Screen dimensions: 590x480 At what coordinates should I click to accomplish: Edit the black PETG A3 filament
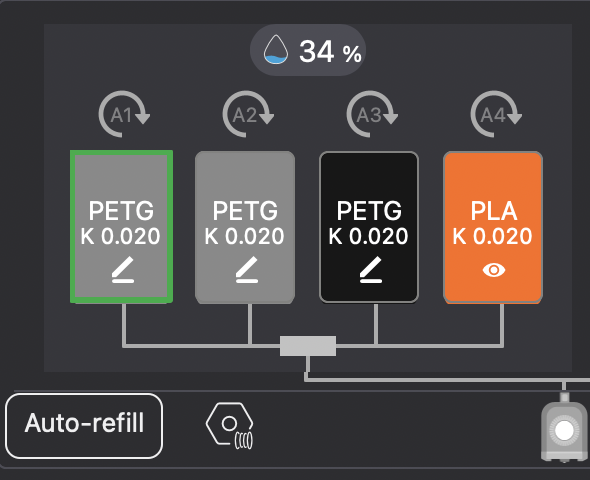[371, 269]
